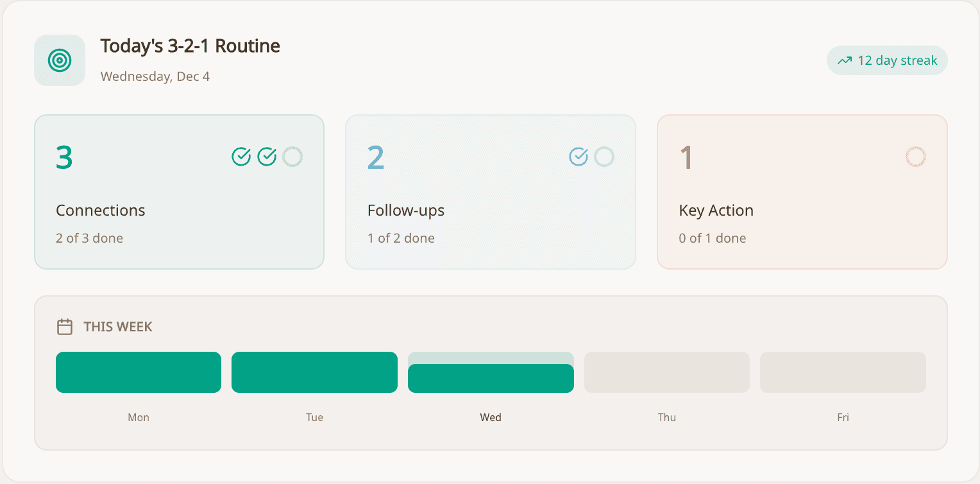Image resolution: width=980 pixels, height=484 pixels.
Task: Toggle the first completed Connections check circle
Action: point(241,156)
